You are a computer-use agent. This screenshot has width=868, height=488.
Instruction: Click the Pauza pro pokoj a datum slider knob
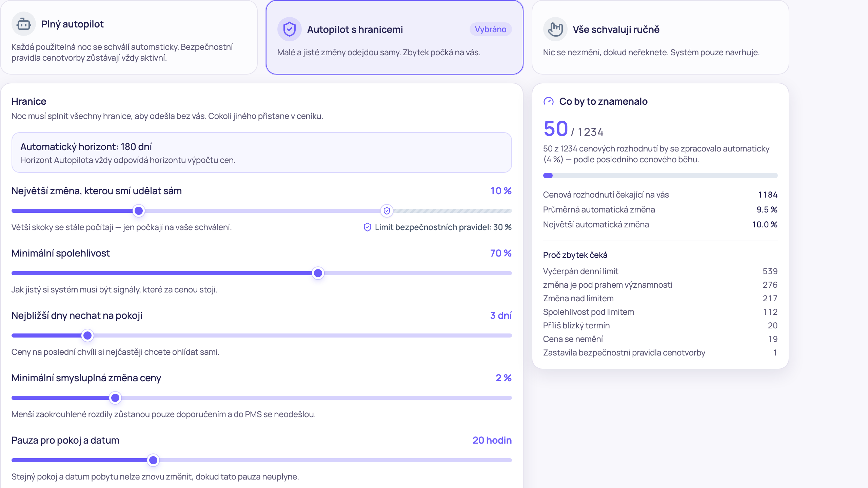[153, 460]
